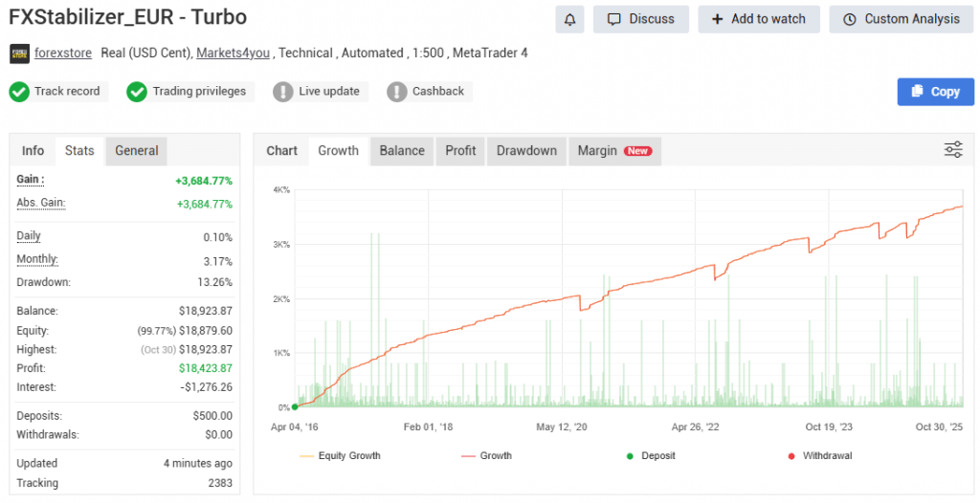980x503 pixels.
Task: Click the Custom Analysis button
Action: click(901, 19)
